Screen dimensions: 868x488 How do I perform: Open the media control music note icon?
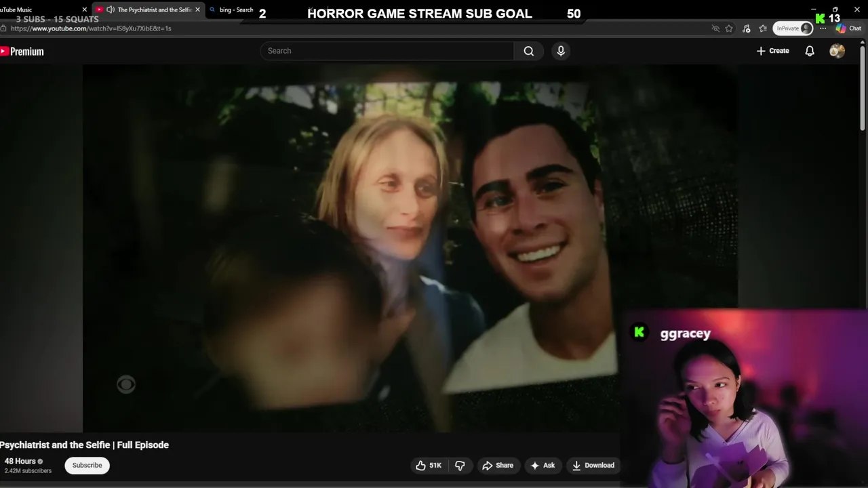pos(746,28)
